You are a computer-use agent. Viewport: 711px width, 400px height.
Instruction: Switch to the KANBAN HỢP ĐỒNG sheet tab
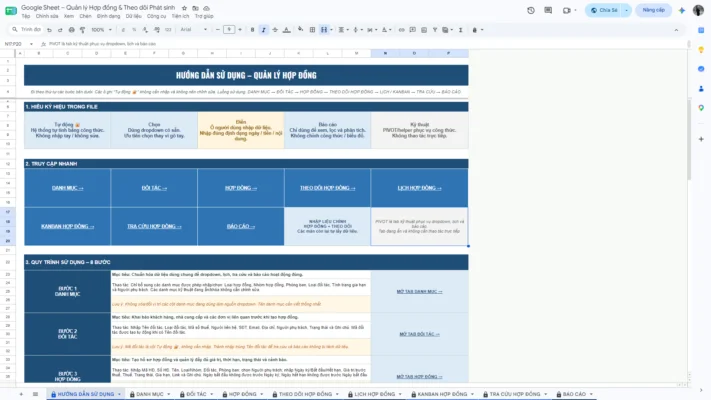point(442,394)
